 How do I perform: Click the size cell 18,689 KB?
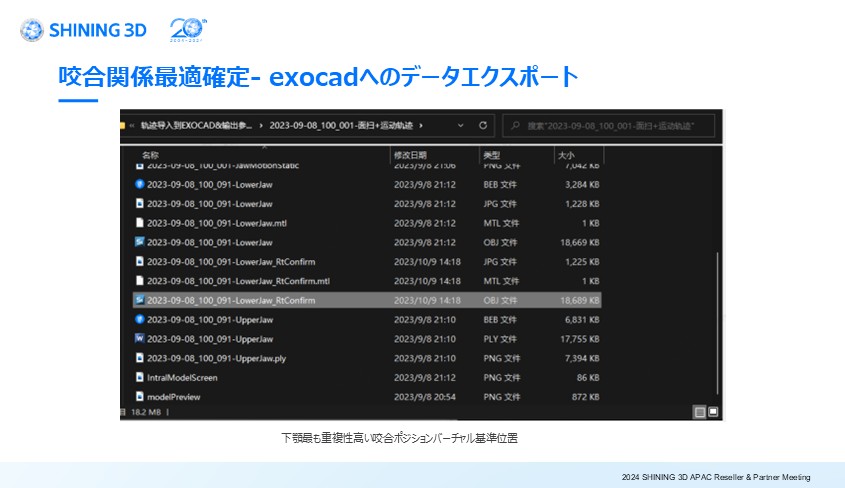(x=580, y=300)
